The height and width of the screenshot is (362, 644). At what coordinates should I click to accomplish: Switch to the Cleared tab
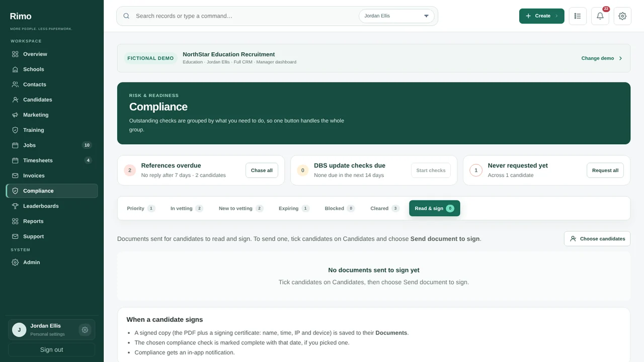pos(385,208)
